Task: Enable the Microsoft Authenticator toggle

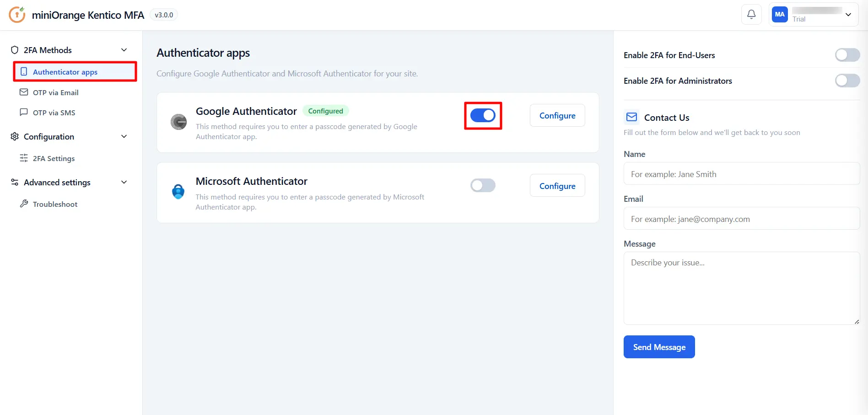Action: coord(483,185)
